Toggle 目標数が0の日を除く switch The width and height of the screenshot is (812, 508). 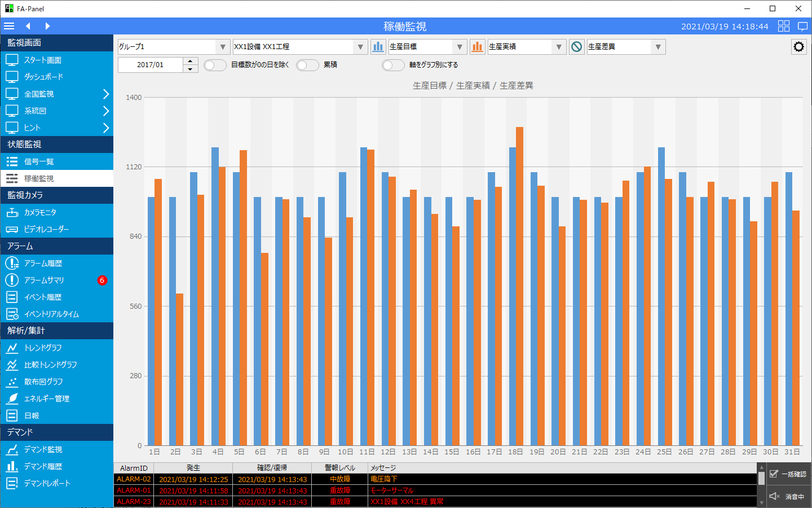(x=215, y=65)
